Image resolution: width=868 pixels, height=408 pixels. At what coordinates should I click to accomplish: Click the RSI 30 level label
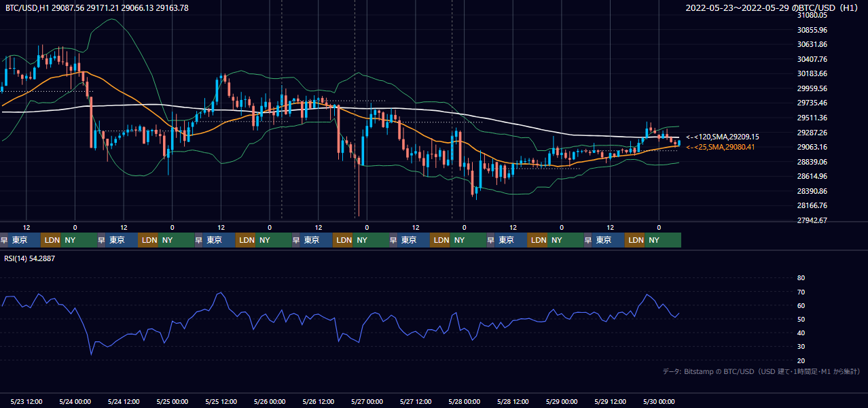[x=801, y=347]
